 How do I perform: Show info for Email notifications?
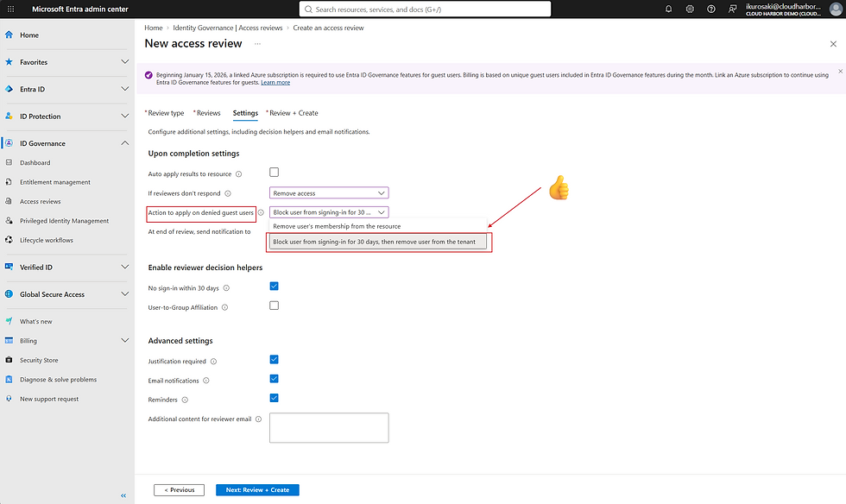click(206, 381)
